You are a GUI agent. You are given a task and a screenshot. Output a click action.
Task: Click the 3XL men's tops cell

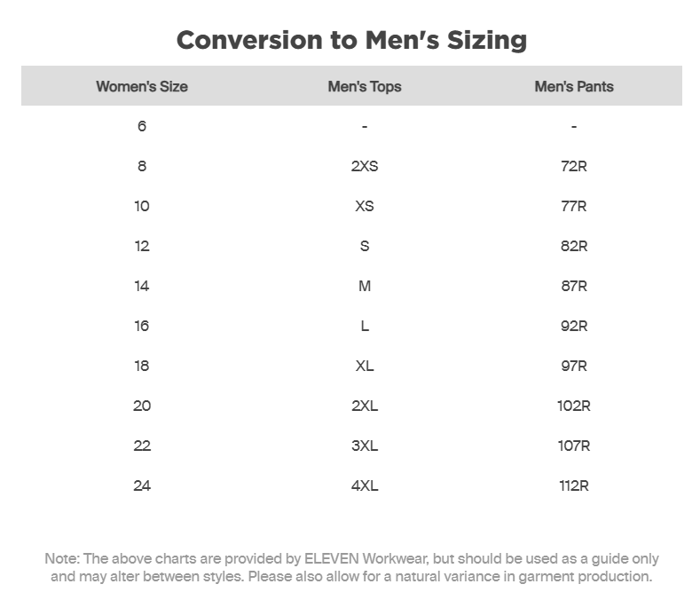pos(365,446)
